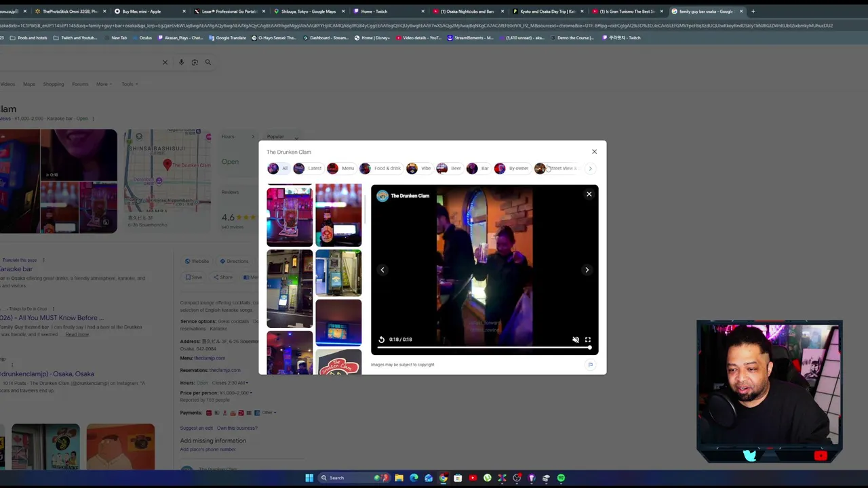
Task: Open File Explorer from the taskbar
Action: pyautogui.click(x=399, y=478)
